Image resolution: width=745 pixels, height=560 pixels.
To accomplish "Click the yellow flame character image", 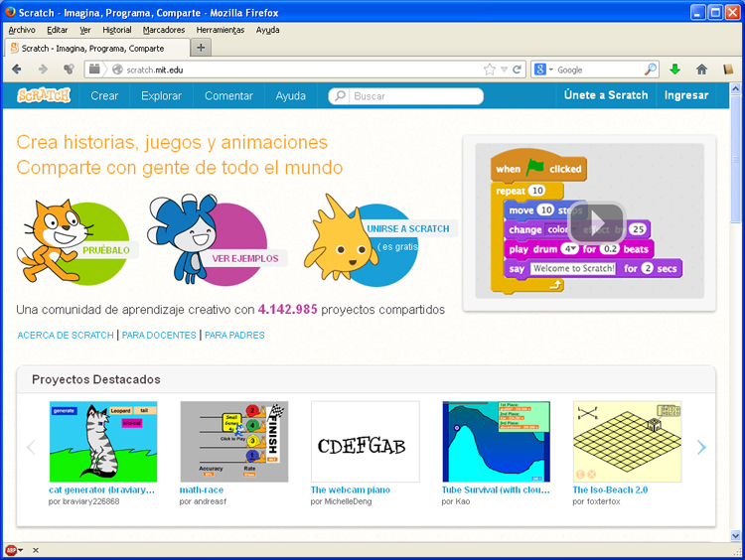I will click(340, 238).
